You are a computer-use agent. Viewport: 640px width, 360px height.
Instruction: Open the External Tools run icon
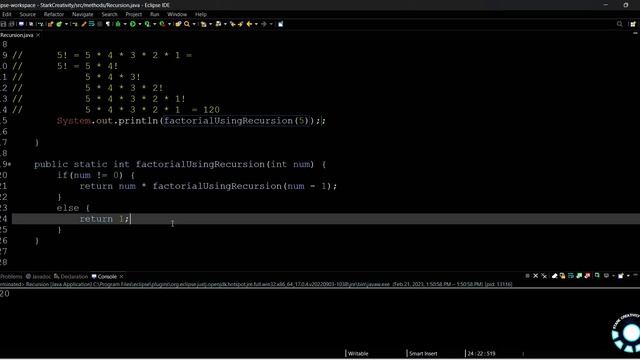(x=162, y=24)
